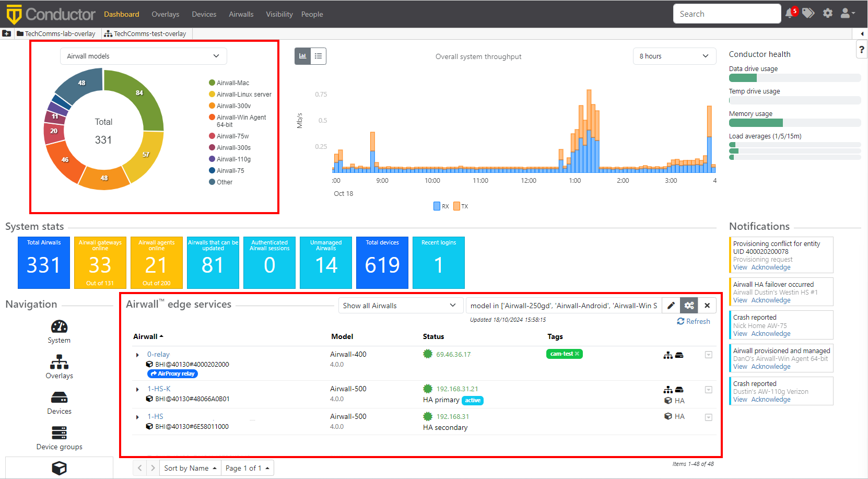Click status icon next to 69.46.36.17

point(428,354)
